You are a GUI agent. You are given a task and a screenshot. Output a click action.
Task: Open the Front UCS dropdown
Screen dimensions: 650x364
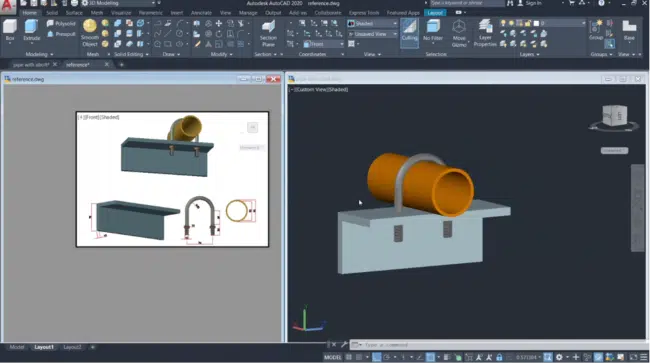(323, 44)
